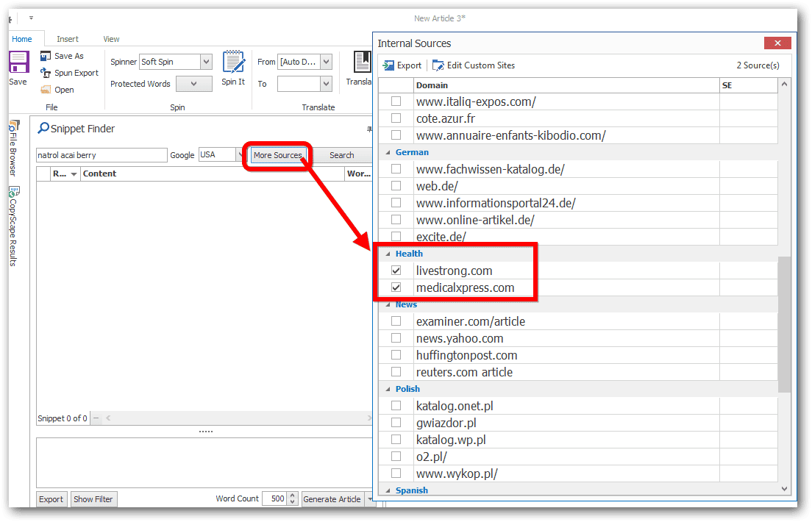Enable the gwiazdor.pl checkbox
Viewport: 812px width, 522px height.
tap(396, 423)
